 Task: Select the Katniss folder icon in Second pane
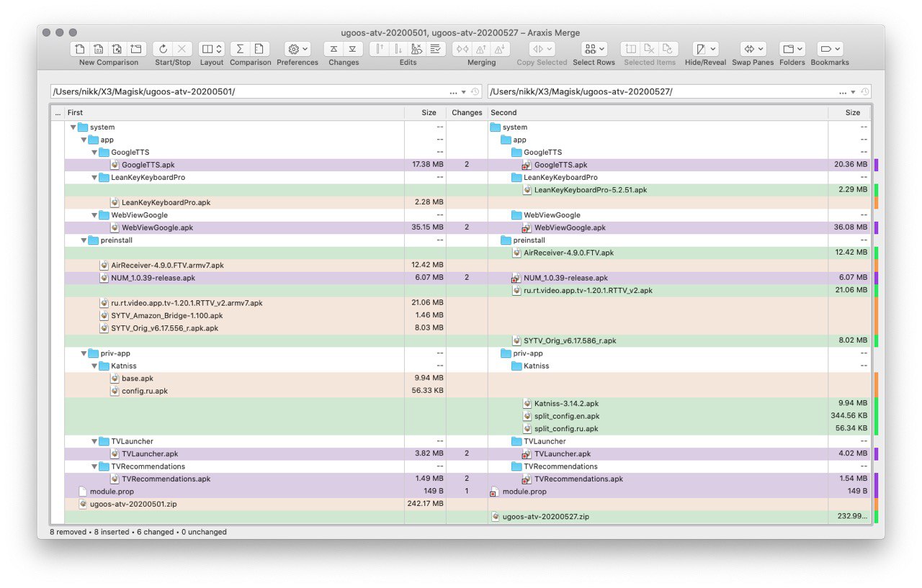point(516,366)
